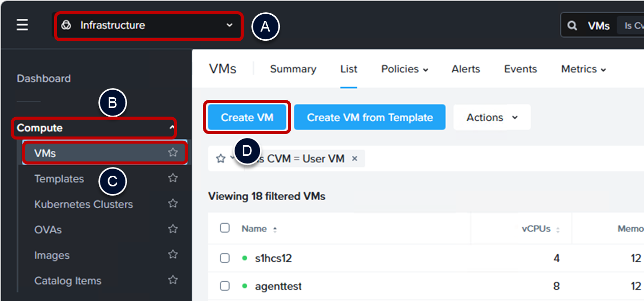Open the Actions dropdown menu

[492, 118]
